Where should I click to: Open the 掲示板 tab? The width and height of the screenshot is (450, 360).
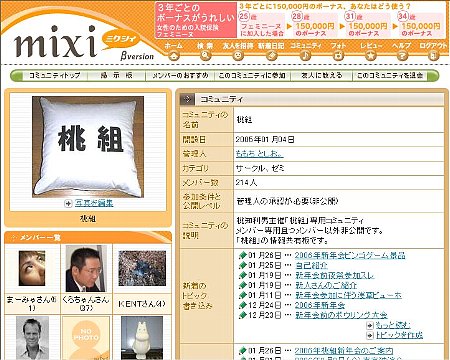point(116,76)
